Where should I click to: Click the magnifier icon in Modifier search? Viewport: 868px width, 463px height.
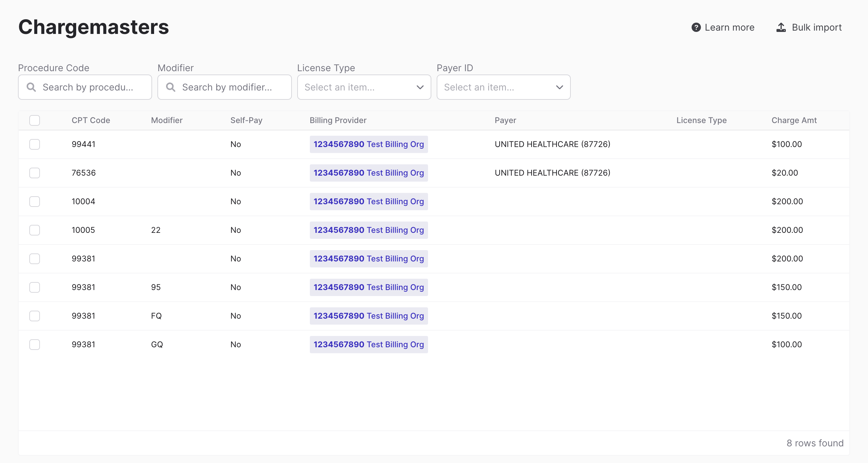[171, 87]
